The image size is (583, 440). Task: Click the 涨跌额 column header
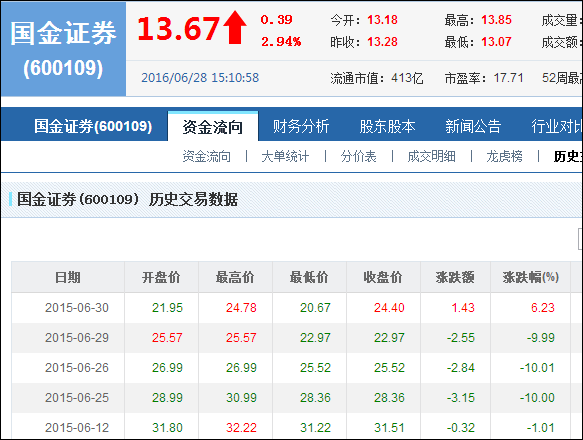(455, 277)
